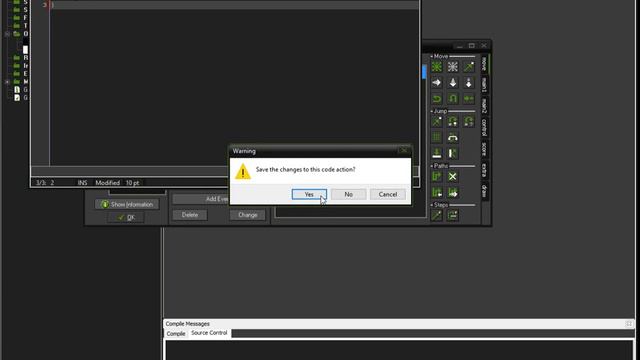
Task: Choose No in the Warning dialog
Action: point(348,194)
